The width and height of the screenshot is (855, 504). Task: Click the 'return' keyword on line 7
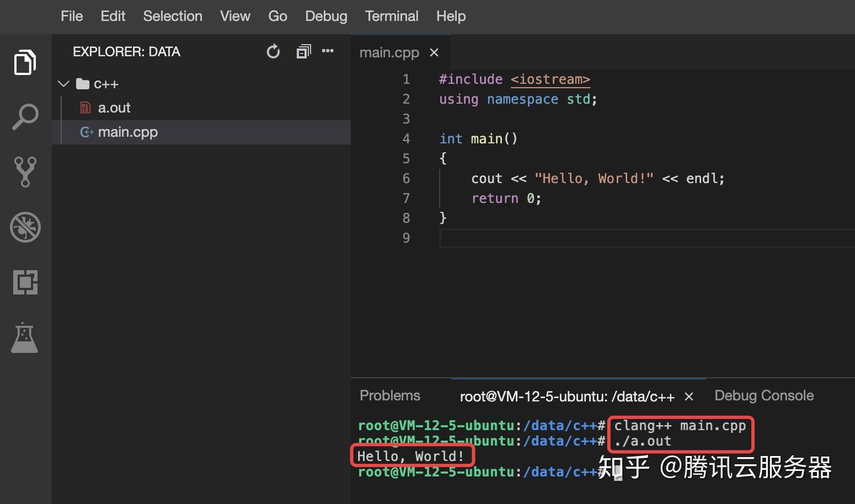(x=495, y=199)
